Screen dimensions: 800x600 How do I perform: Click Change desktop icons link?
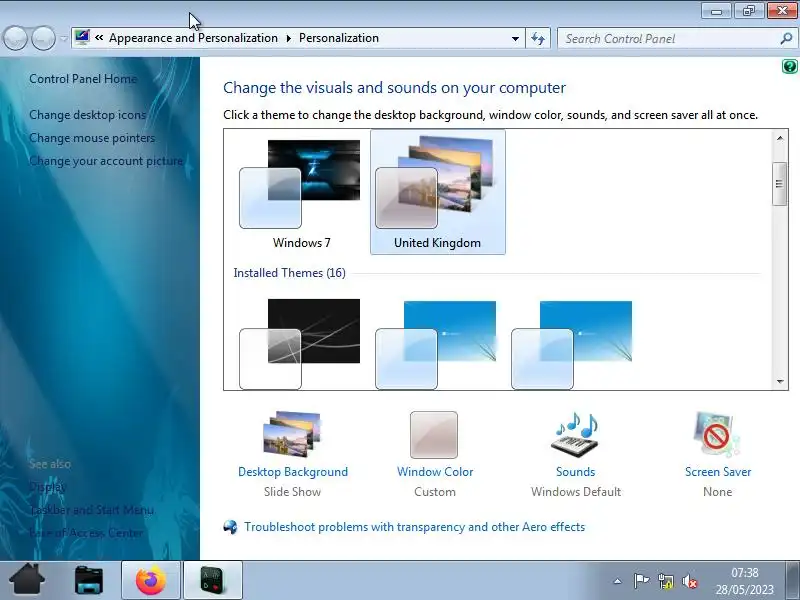88,115
